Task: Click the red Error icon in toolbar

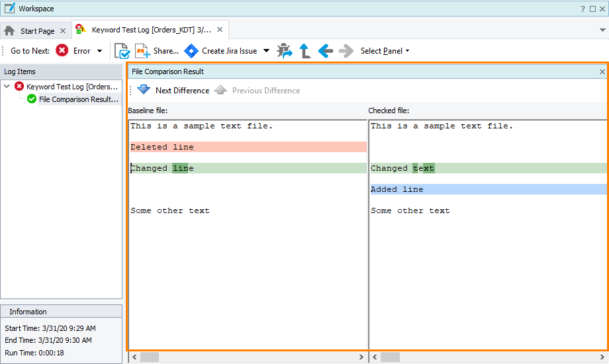Action: pyautogui.click(x=62, y=50)
